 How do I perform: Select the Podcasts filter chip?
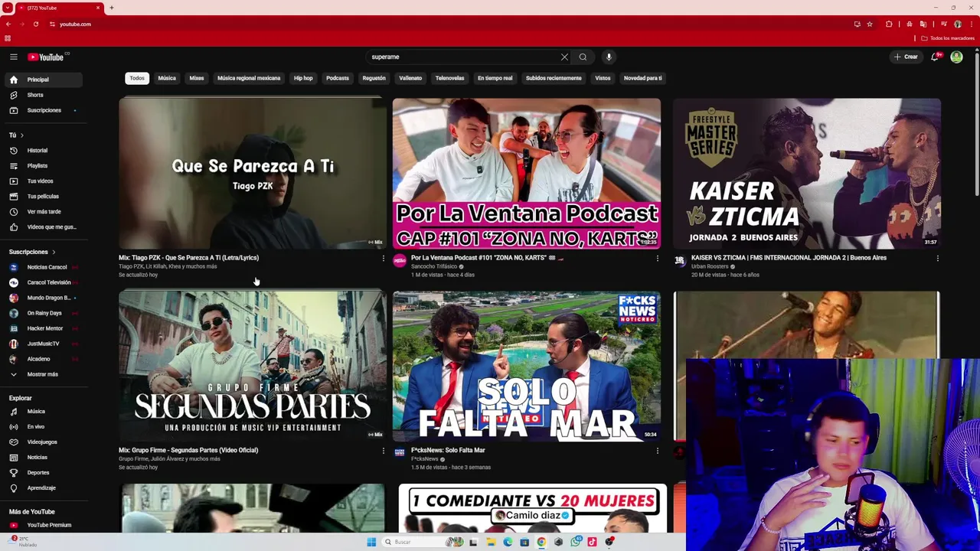tap(338, 78)
